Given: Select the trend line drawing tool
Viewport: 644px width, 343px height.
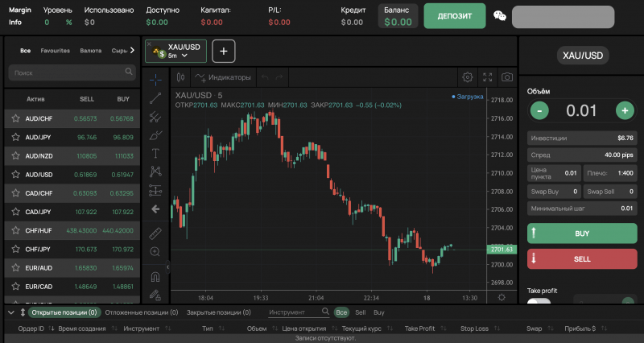Looking at the screenshot, I should [x=155, y=98].
